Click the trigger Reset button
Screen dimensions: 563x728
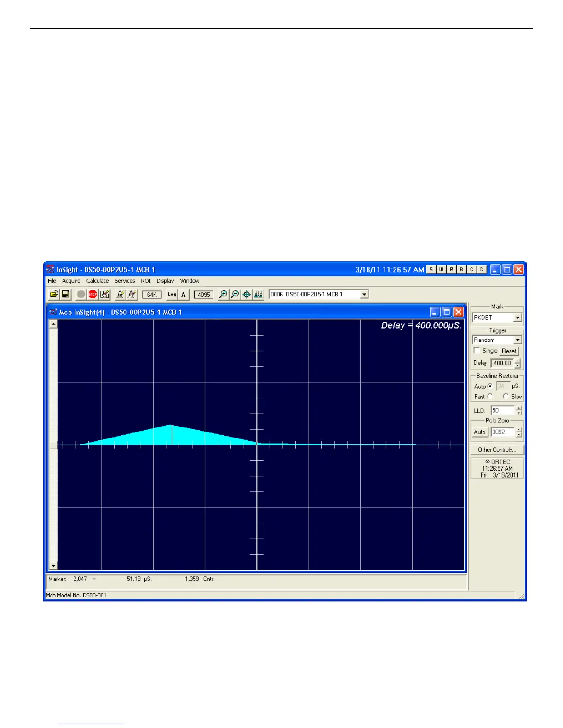(x=509, y=351)
